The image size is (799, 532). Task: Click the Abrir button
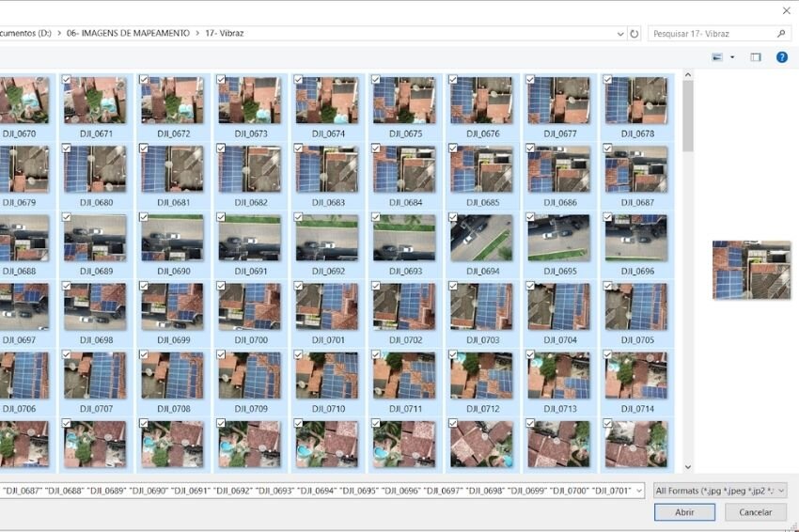pyautogui.click(x=684, y=512)
